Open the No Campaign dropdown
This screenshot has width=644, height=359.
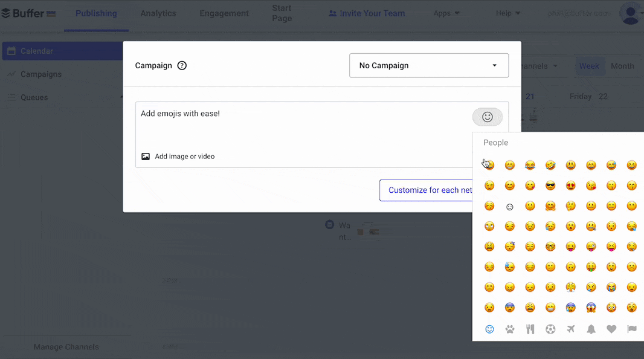pyautogui.click(x=429, y=65)
